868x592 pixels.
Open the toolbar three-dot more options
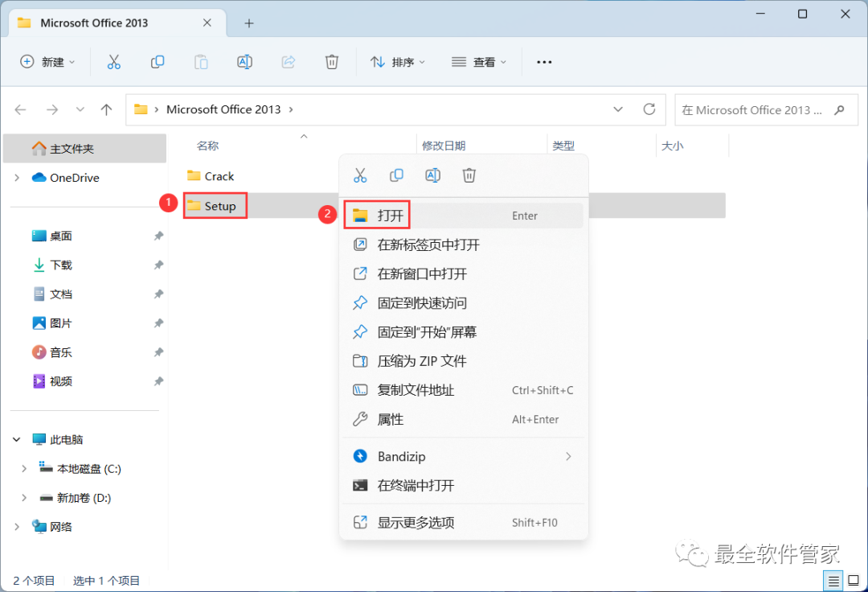[544, 62]
